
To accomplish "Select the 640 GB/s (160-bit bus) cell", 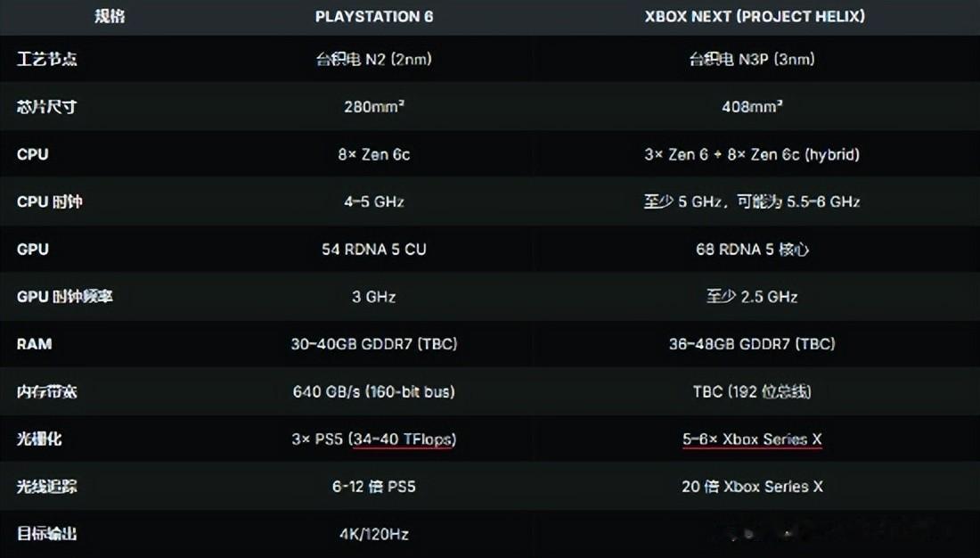I will click(x=374, y=391).
